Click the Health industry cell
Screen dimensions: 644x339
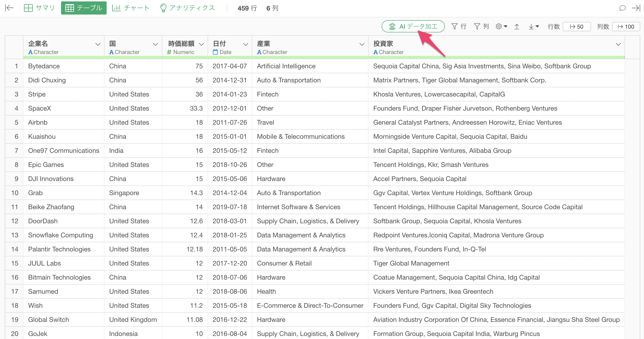(x=310, y=291)
